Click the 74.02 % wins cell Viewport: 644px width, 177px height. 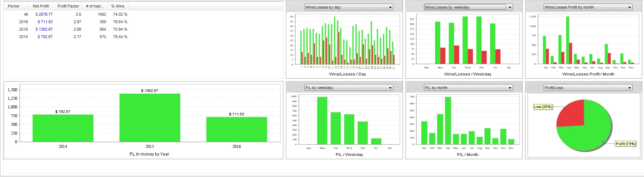click(x=120, y=14)
